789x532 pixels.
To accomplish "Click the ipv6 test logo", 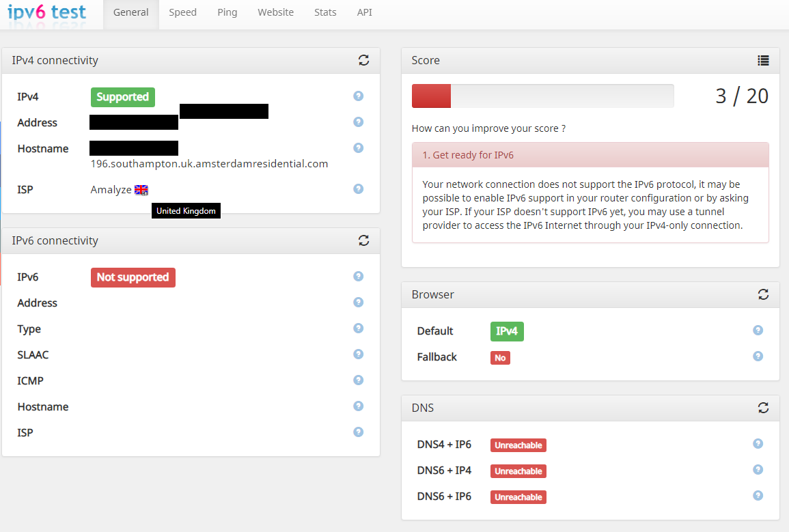I will point(46,12).
